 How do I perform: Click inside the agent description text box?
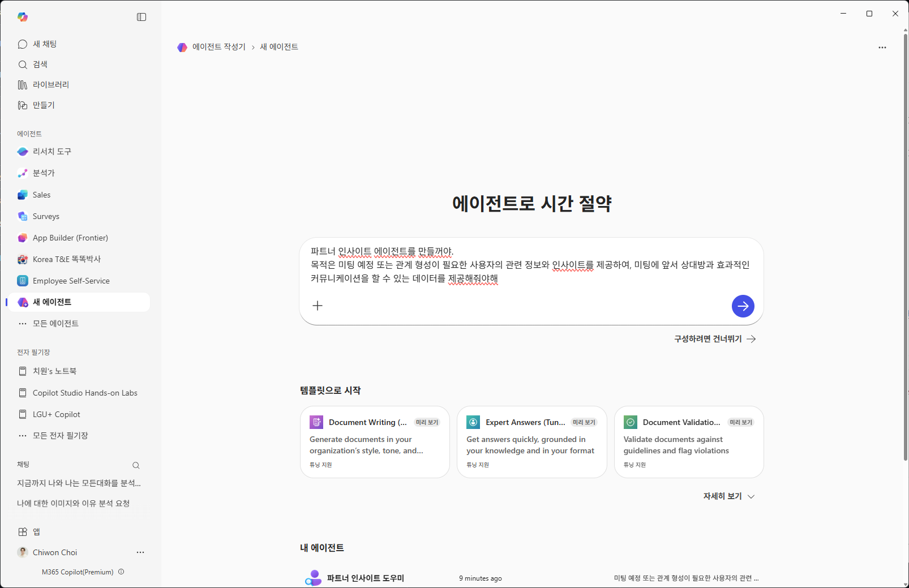[531, 265]
